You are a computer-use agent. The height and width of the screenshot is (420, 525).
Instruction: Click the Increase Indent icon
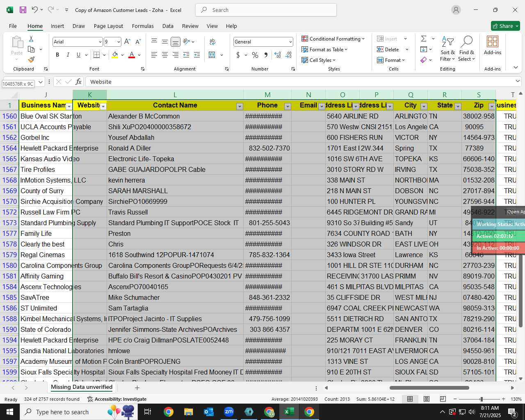pyautogui.click(x=197, y=55)
